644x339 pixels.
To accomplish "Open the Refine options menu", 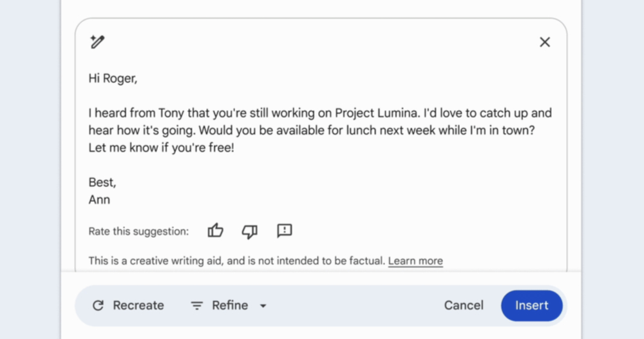I will pos(229,305).
